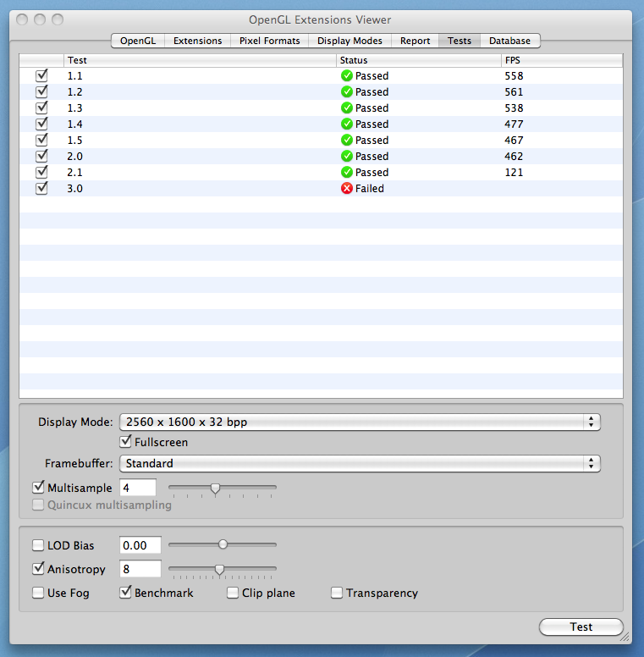Image resolution: width=644 pixels, height=657 pixels.
Task: Uncheck the test 1.1 checkbox
Action: point(41,76)
